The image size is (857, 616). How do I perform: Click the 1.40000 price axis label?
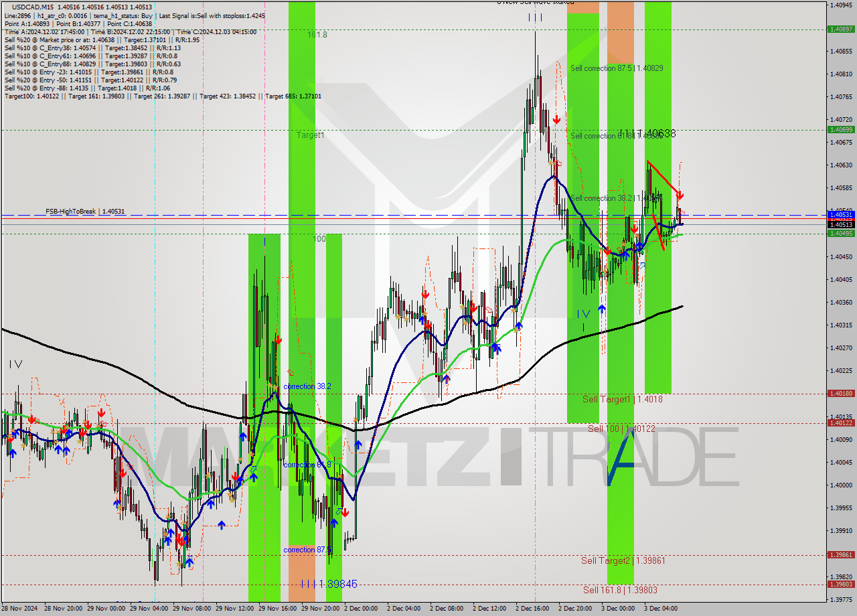841,485
